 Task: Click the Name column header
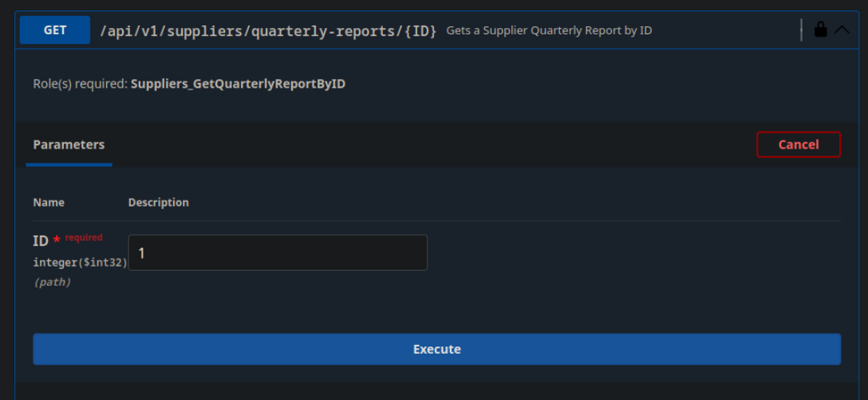click(49, 202)
